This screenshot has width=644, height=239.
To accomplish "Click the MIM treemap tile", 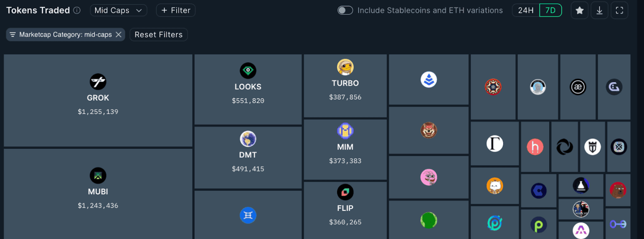I will click(x=345, y=150).
